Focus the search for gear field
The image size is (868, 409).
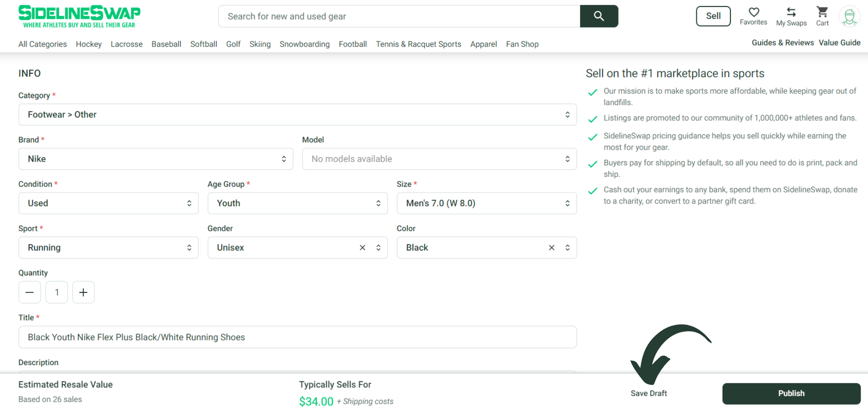[399, 16]
